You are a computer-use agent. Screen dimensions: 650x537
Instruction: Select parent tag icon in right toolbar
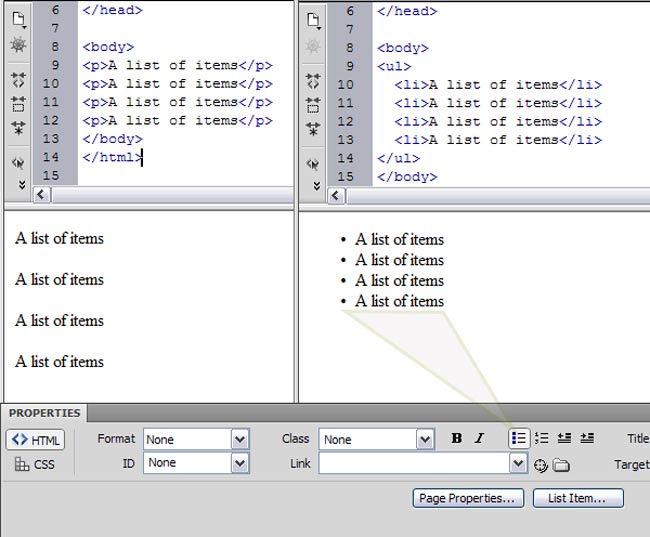click(313, 165)
